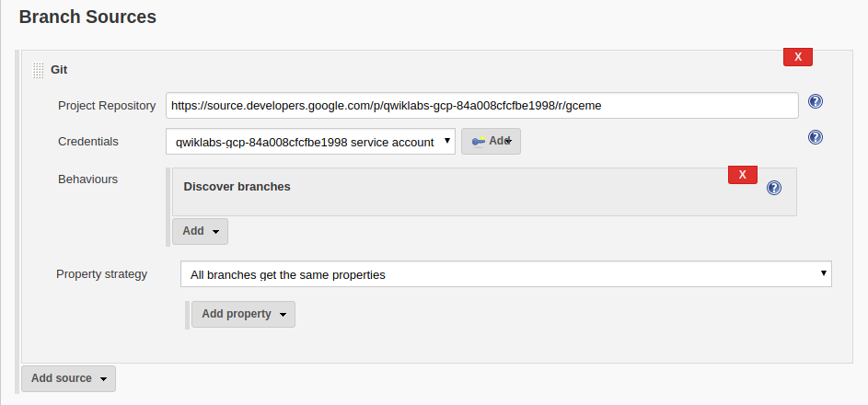Remove the Git branch source
The height and width of the screenshot is (405, 868).
[x=798, y=56]
